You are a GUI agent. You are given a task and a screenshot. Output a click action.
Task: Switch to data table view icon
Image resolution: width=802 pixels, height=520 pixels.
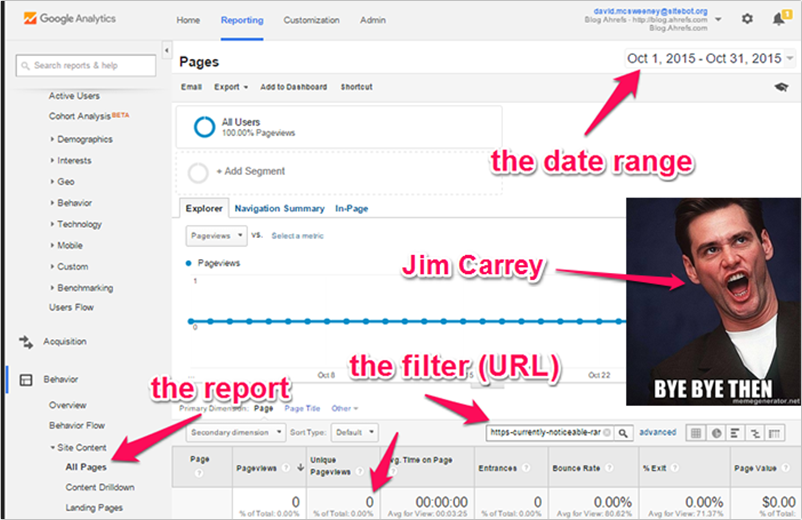[694, 433]
